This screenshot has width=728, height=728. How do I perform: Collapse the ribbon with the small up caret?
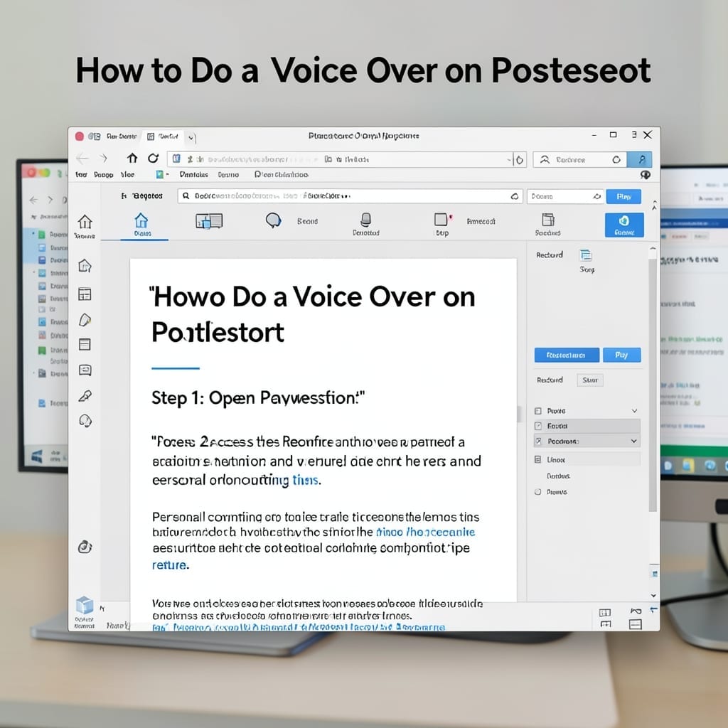tap(654, 205)
